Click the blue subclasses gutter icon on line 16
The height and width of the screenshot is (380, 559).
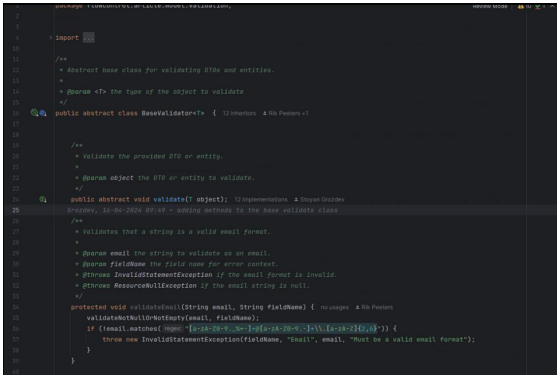coord(43,113)
